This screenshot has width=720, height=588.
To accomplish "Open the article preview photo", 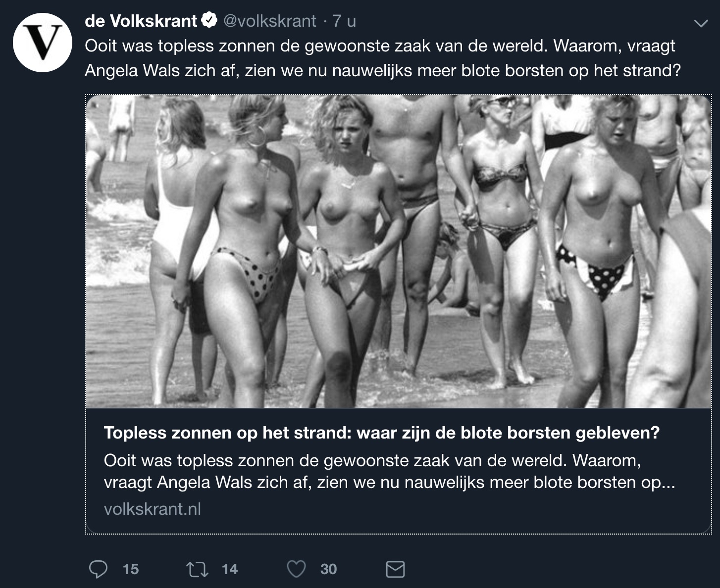I will pos(399,252).
